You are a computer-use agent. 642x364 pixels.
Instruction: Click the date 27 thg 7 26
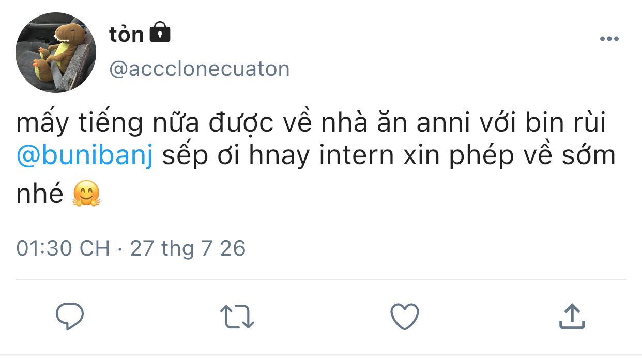click(x=188, y=248)
